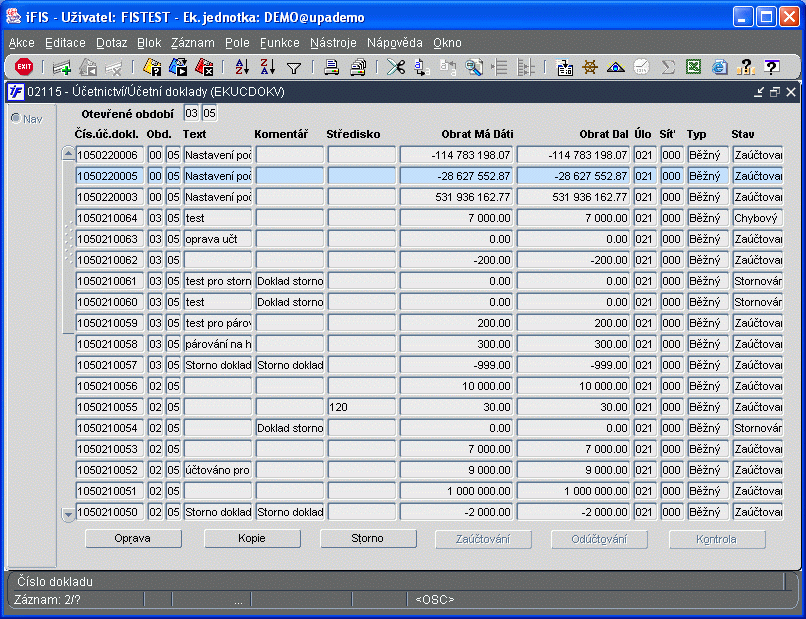
Task: Select document number 1050220006
Action: coord(109,155)
